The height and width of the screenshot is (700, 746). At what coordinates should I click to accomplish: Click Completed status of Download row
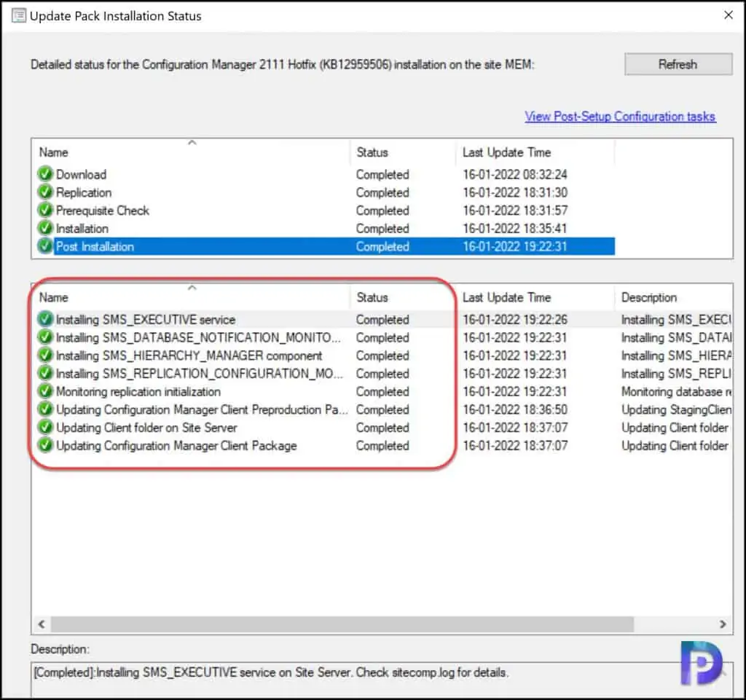[x=382, y=175]
